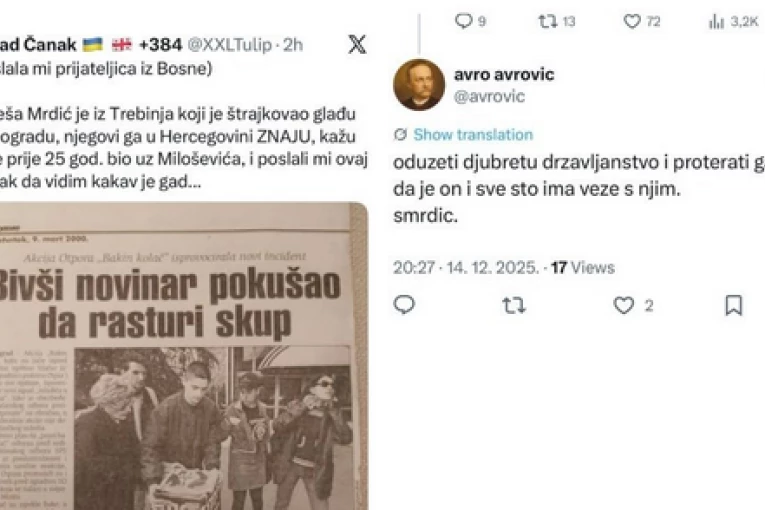Bookmark avro avrovic's tweet
Screen dimensions: 765x510
[x=734, y=306]
